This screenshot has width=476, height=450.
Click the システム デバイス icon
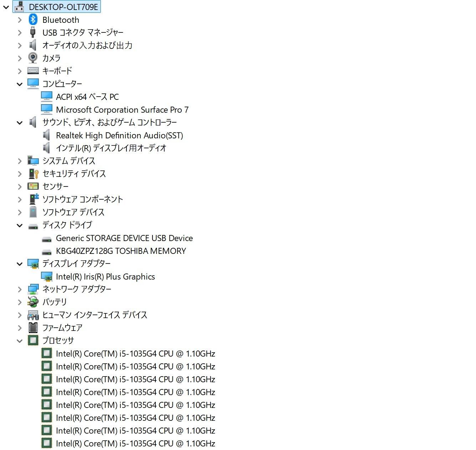click(33, 160)
